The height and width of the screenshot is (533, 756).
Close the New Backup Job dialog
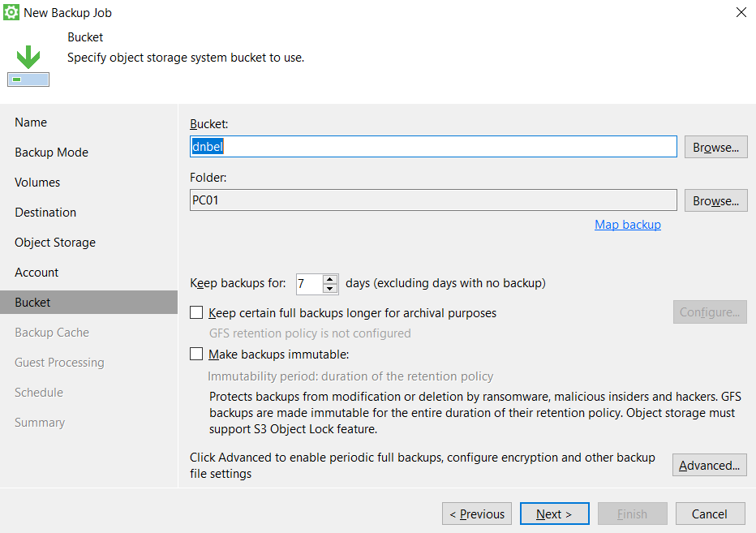coord(741,12)
